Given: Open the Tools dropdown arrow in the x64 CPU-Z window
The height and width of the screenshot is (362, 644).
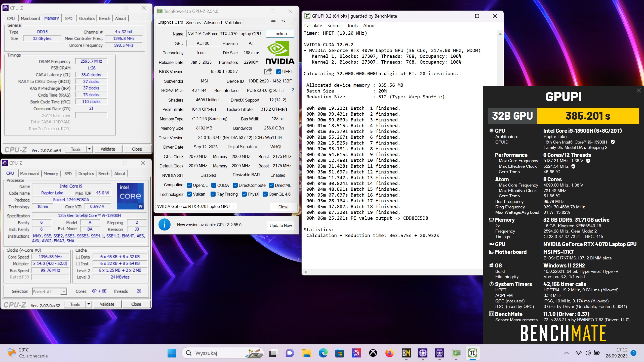Looking at the screenshot, I should coord(89,149).
